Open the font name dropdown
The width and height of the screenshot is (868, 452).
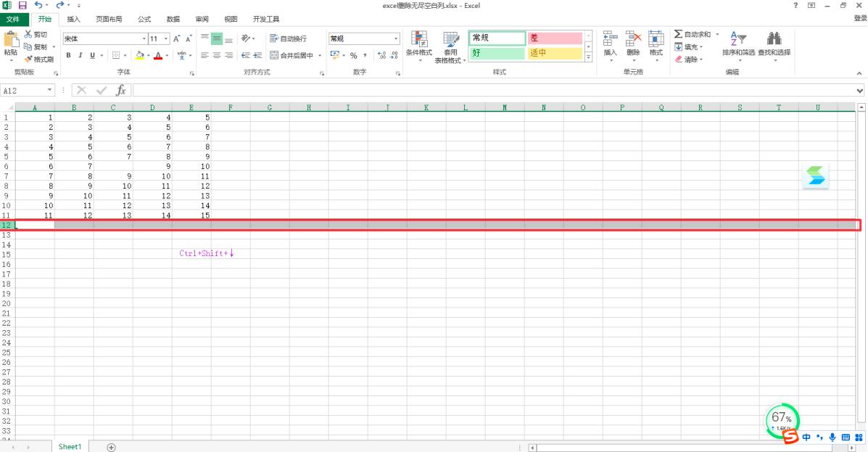(144, 38)
